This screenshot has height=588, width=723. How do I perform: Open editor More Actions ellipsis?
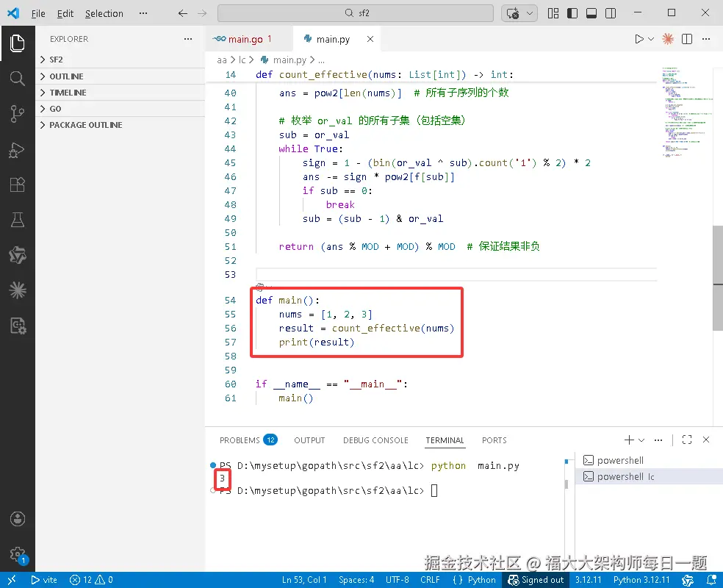(706, 39)
